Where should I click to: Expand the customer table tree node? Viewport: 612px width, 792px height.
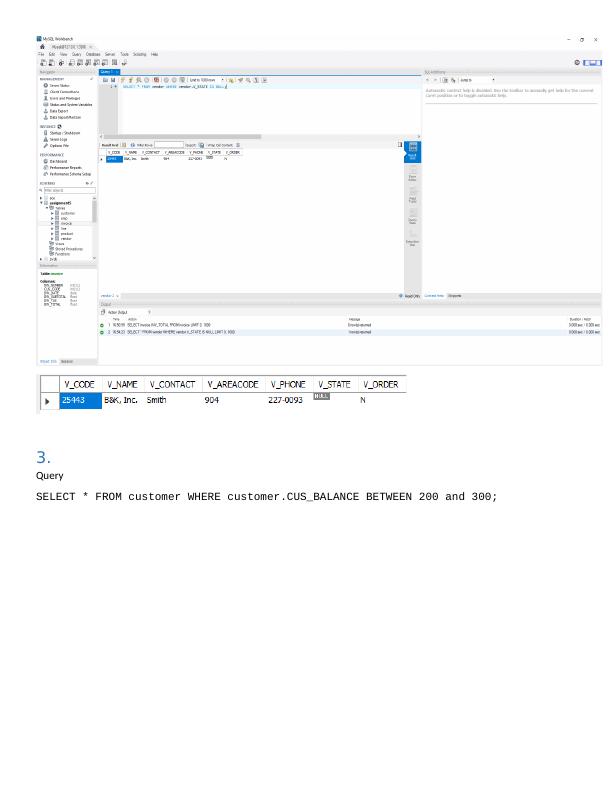52,213
